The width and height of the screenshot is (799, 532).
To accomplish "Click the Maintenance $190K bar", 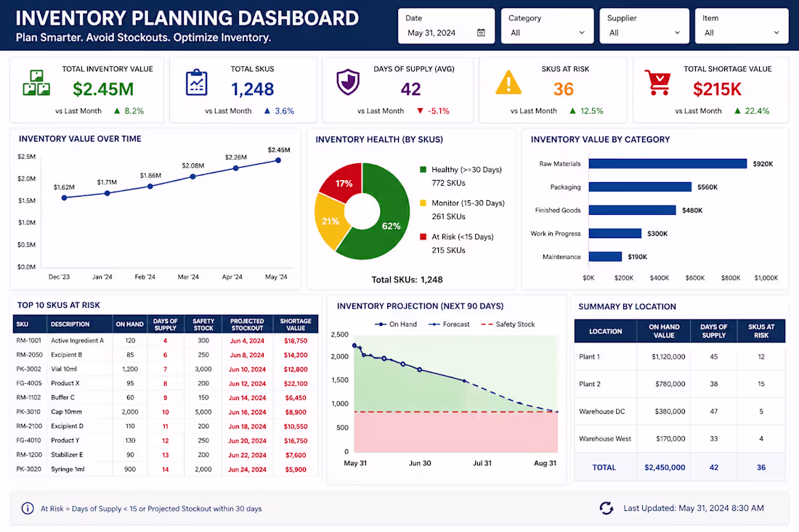I will tap(605, 257).
